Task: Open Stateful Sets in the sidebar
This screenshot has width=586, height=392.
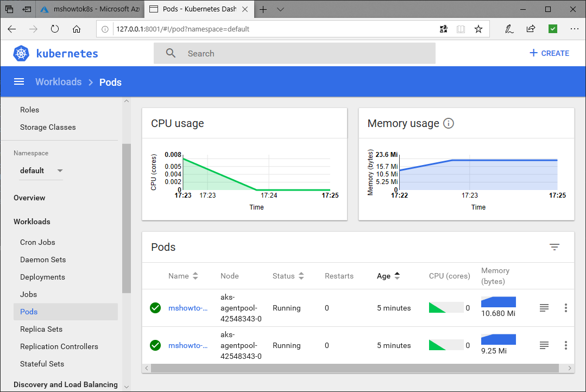Action: (x=42, y=364)
